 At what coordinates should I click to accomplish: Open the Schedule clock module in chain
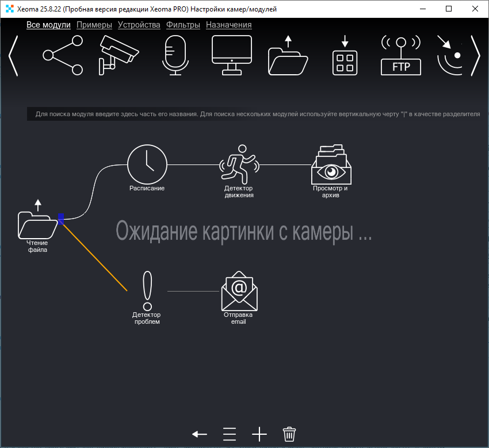click(x=147, y=164)
